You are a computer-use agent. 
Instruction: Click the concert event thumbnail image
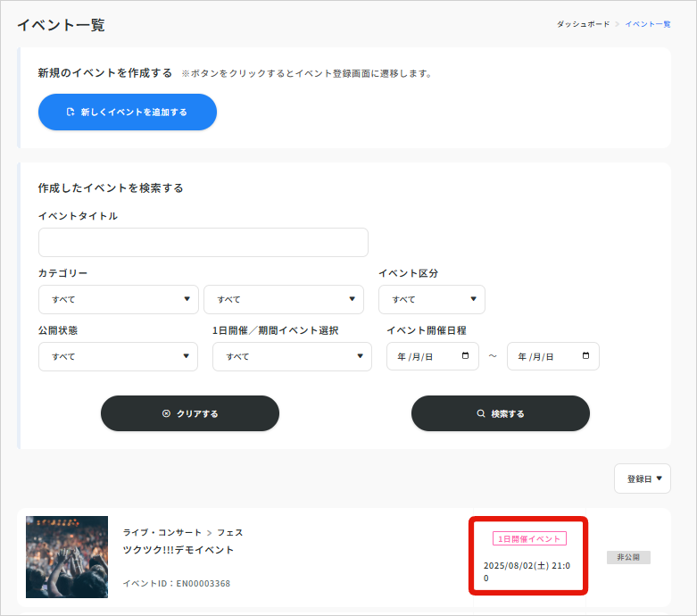[67, 556]
